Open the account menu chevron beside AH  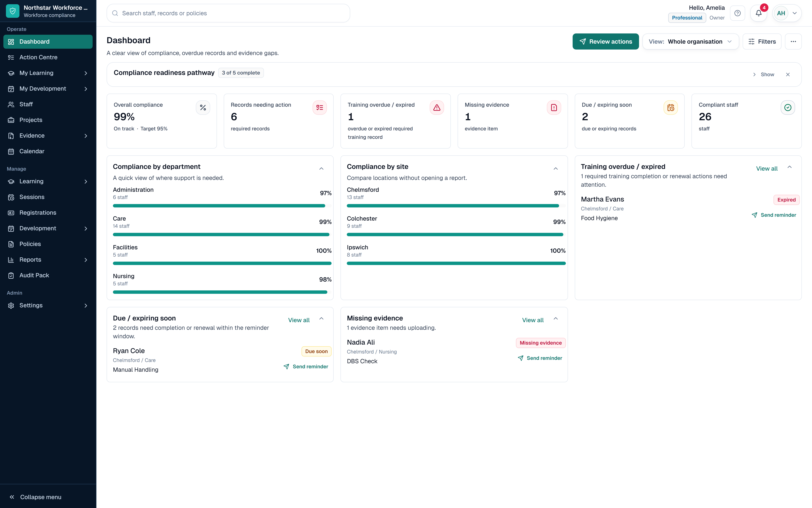coord(795,13)
